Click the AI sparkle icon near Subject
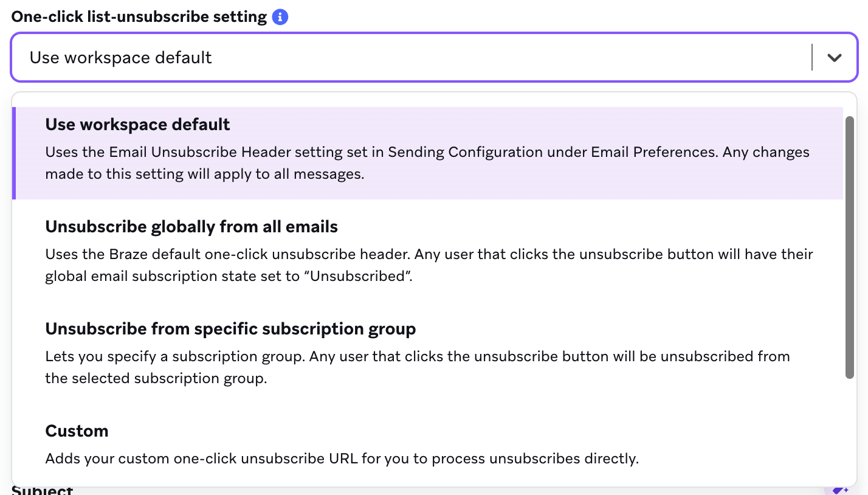The image size is (868, 495). [x=839, y=490]
